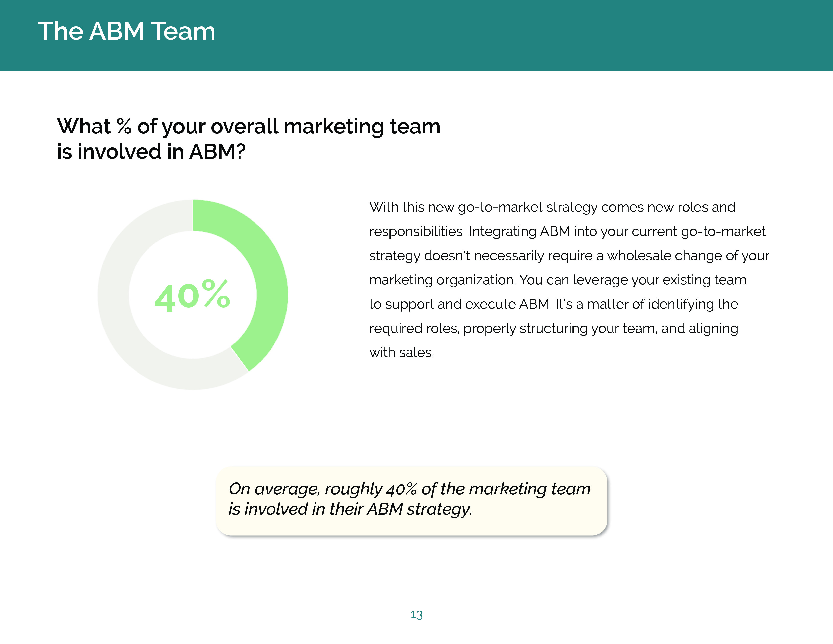The width and height of the screenshot is (833, 644).
Task: Click the callout line "is involved in their ABM strategy."
Action: point(351,509)
